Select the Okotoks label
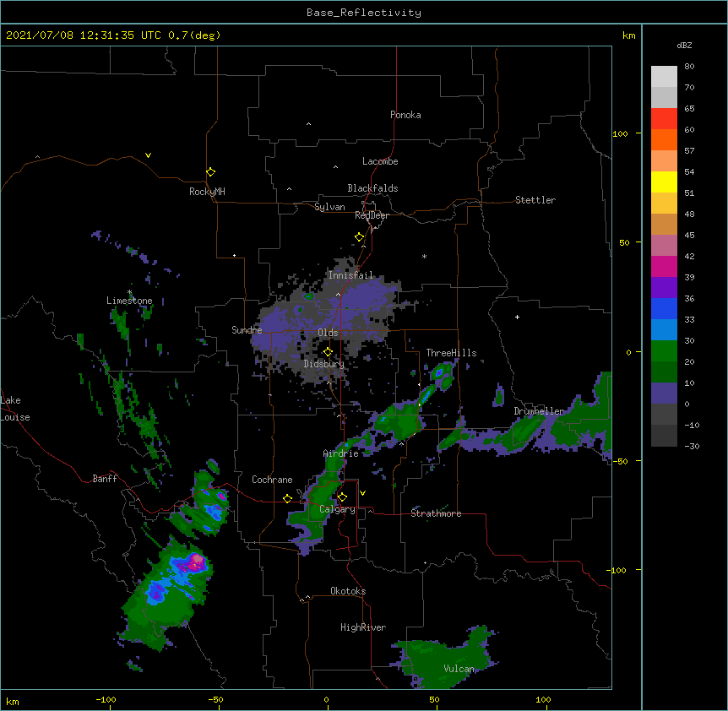 pyautogui.click(x=348, y=591)
